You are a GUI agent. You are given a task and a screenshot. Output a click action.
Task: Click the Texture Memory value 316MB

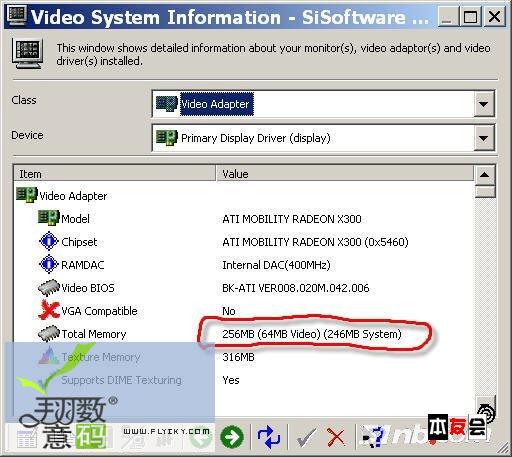(x=238, y=357)
